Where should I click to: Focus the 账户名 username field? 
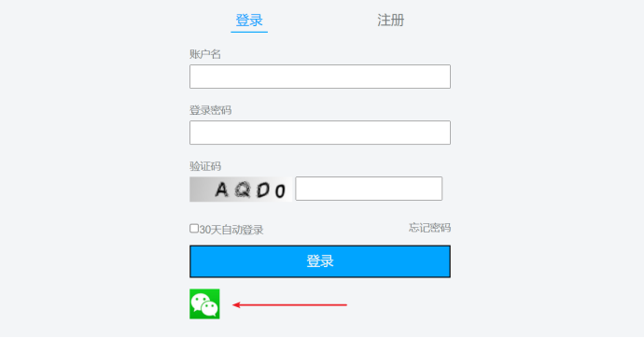coord(320,77)
